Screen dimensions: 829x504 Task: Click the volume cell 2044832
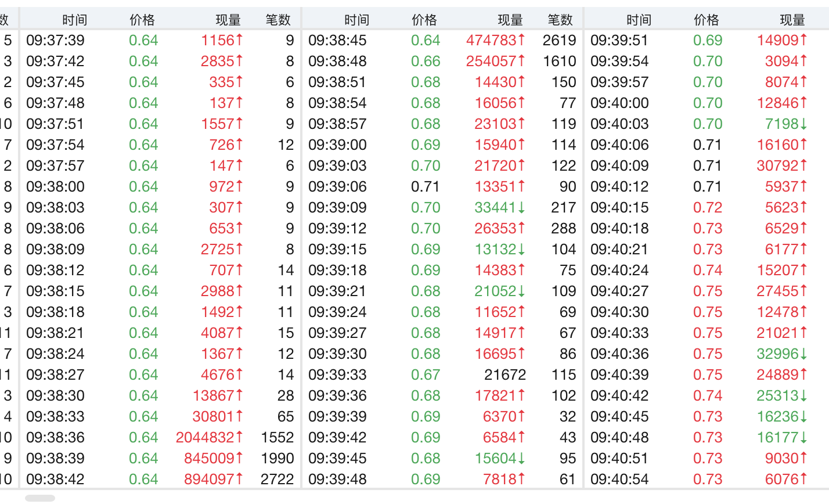coord(209,437)
